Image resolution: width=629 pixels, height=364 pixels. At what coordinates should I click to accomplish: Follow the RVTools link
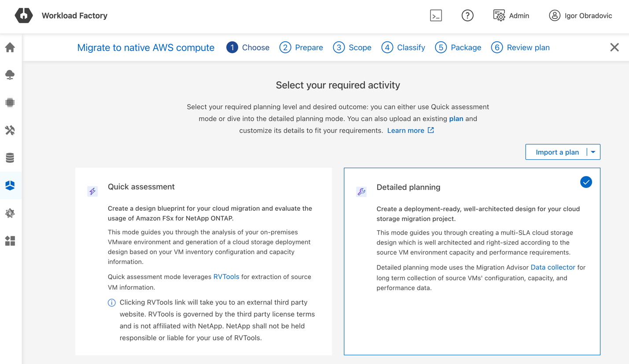pyautogui.click(x=226, y=276)
